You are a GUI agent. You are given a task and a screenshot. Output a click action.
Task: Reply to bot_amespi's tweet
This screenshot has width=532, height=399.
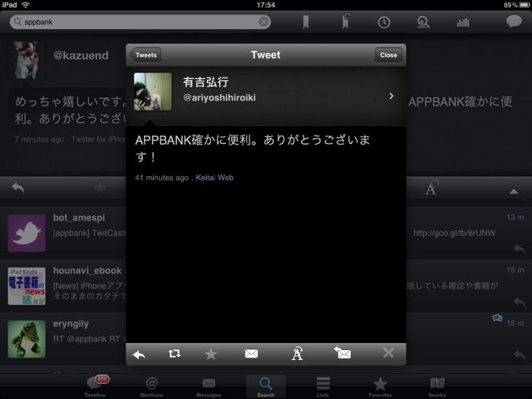[519, 249]
